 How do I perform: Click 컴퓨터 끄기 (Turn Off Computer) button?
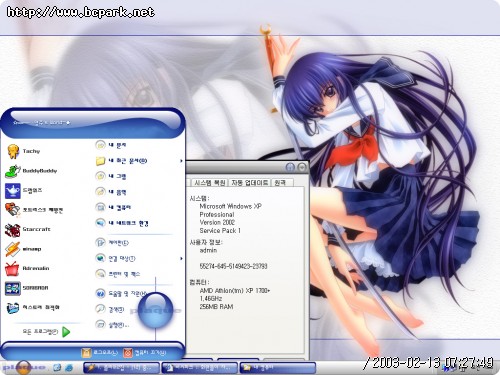(145, 353)
